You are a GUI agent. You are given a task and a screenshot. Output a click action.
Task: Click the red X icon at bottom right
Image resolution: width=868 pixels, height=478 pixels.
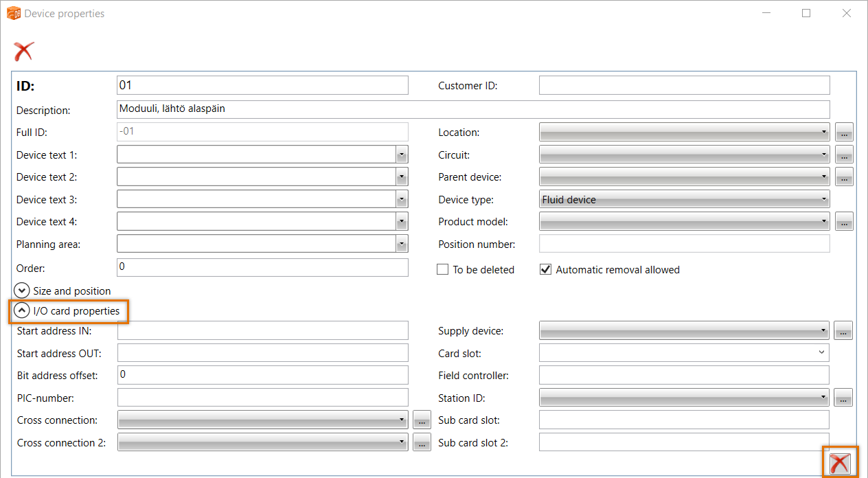click(839, 464)
